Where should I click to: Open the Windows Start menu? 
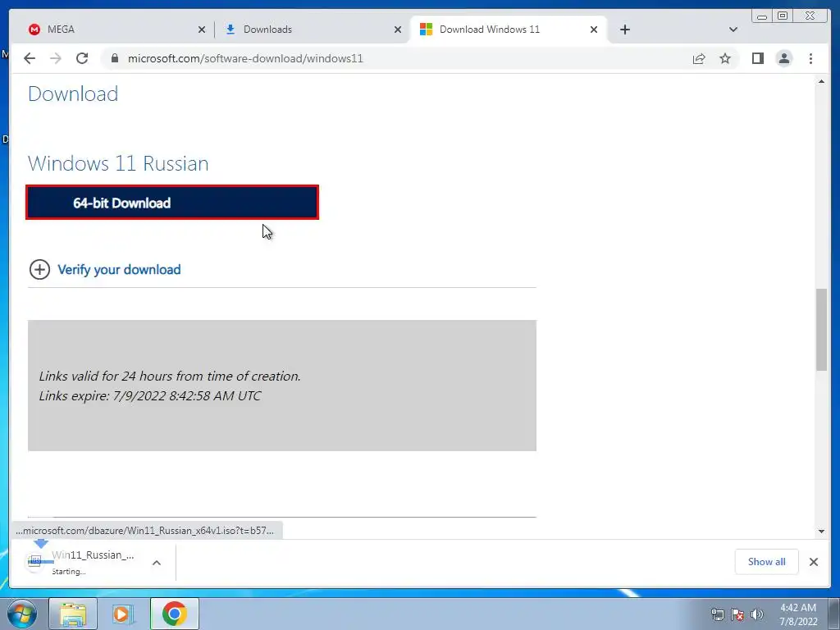(22, 614)
